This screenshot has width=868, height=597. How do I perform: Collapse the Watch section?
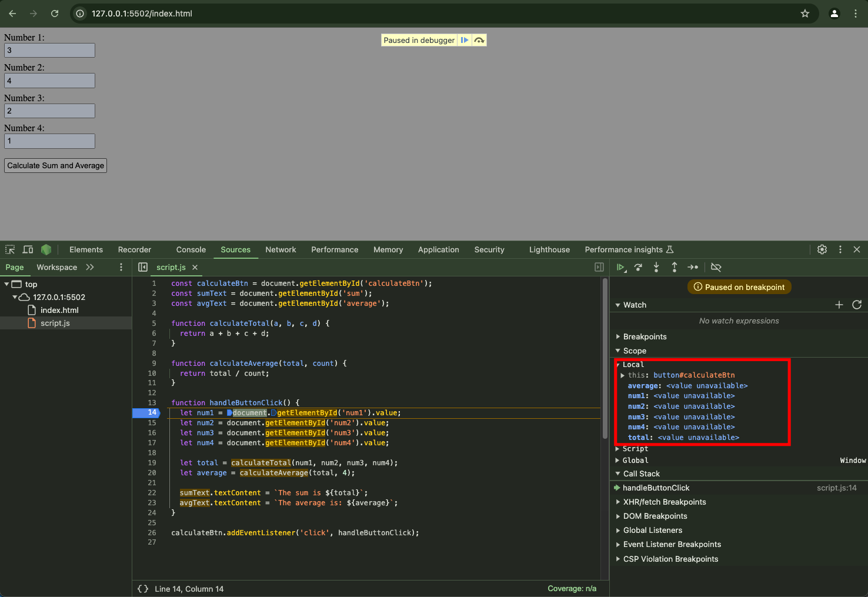click(617, 305)
